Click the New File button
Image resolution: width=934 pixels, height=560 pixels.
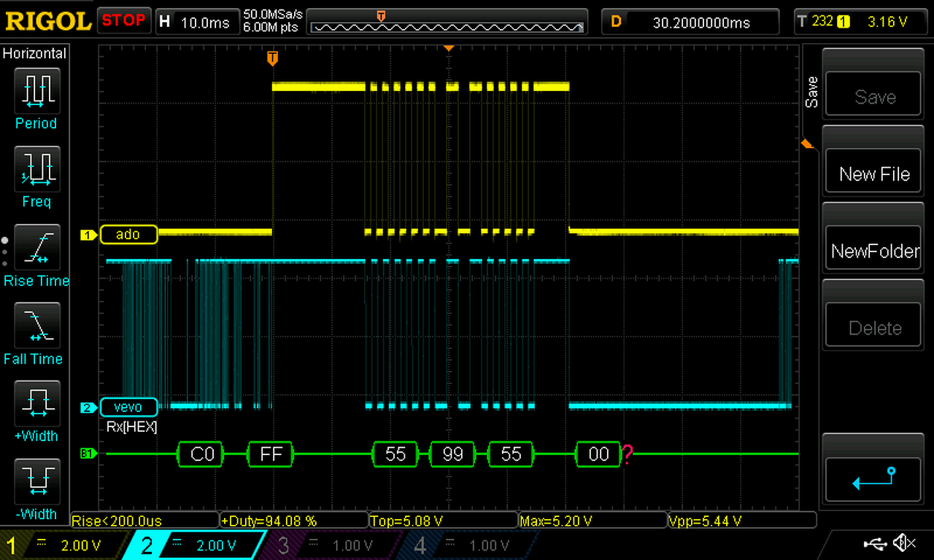[873, 172]
